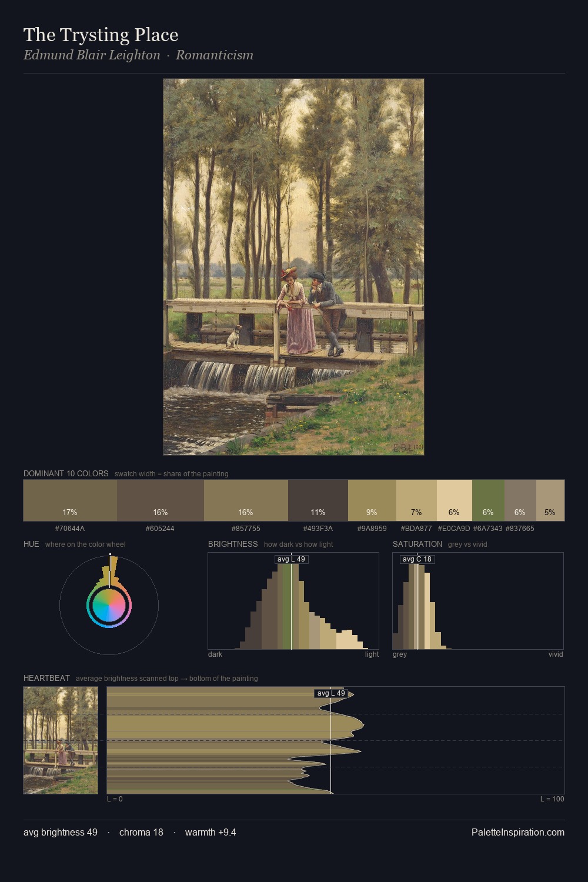This screenshot has width=588, height=882.
Task: Click hex label '#BDA877'
Action: (416, 529)
